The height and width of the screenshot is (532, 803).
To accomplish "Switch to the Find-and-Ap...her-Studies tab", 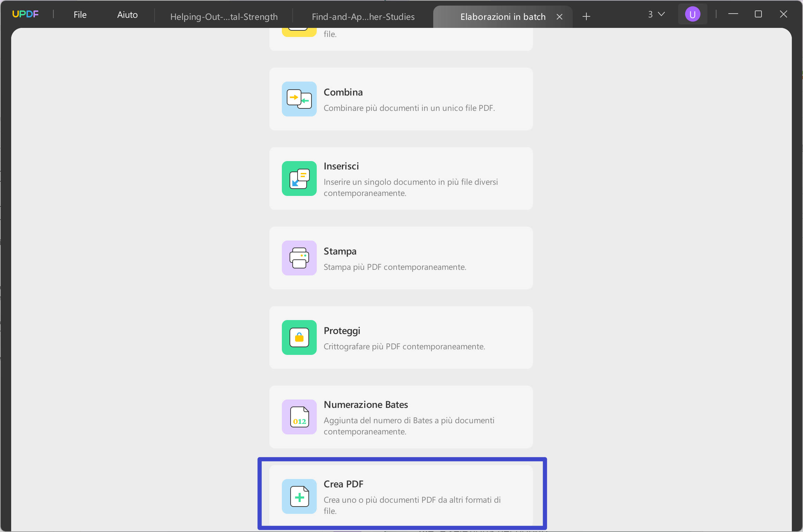I will click(x=363, y=17).
